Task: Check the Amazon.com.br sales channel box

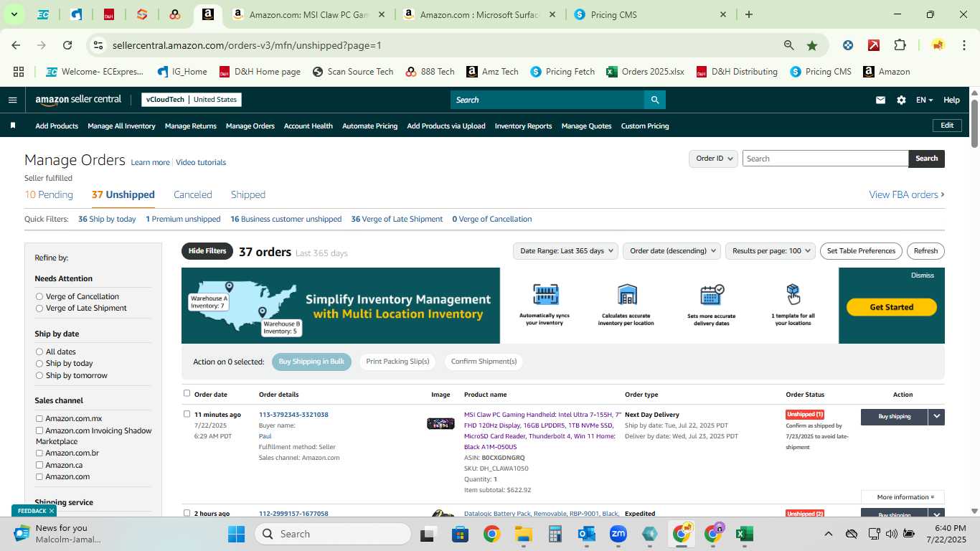Action: coord(39,453)
